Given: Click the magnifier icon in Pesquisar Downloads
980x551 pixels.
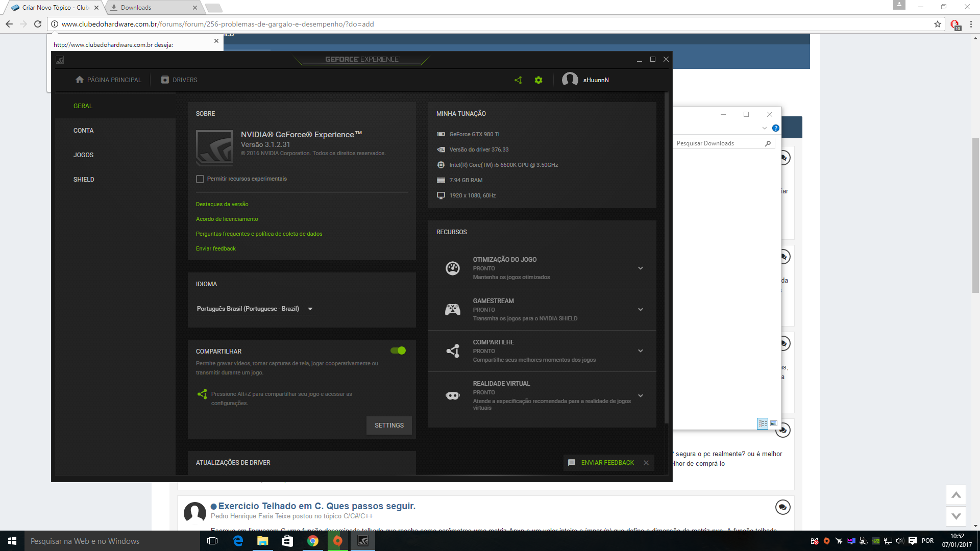Looking at the screenshot, I should point(768,143).
